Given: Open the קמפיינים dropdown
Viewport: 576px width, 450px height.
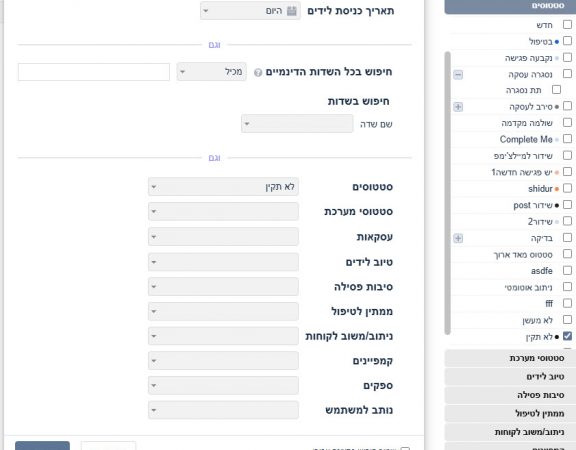Looking at the screenshot, I should click(x=223, y=360).
